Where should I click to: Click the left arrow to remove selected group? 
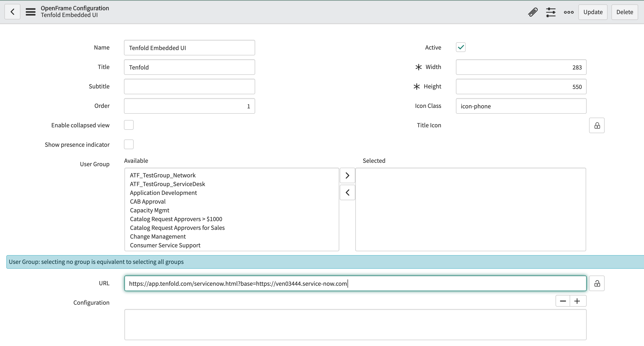pyautogui.click(x=347, y=192)
